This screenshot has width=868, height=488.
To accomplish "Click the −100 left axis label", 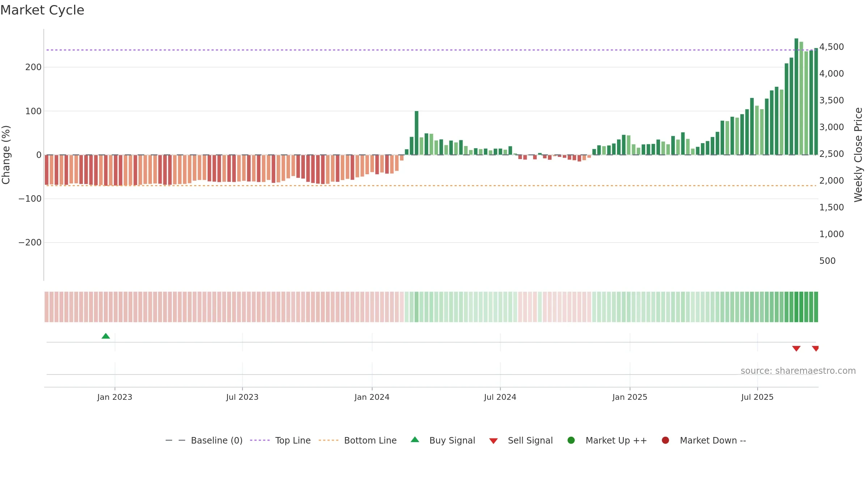I will [x=30, y=199].
